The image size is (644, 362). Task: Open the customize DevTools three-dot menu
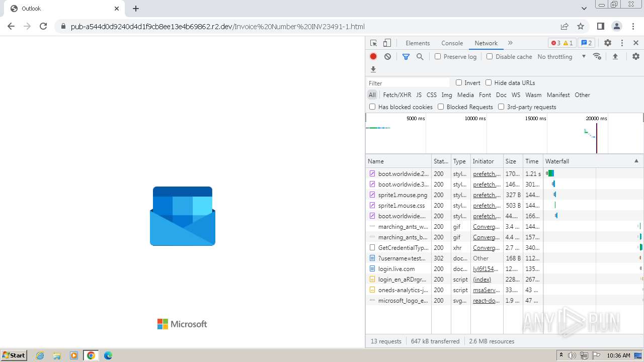tap(622, 43)
